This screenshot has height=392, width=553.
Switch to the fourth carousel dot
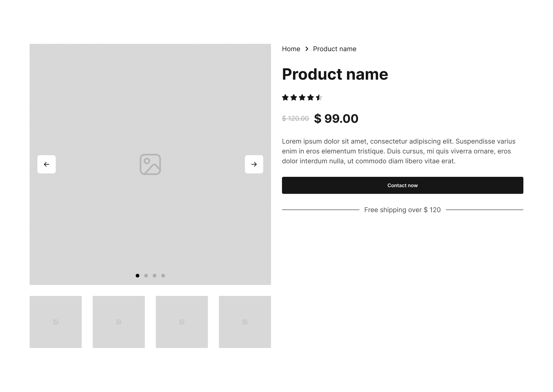pyautogui.click(x=163, y=276)
